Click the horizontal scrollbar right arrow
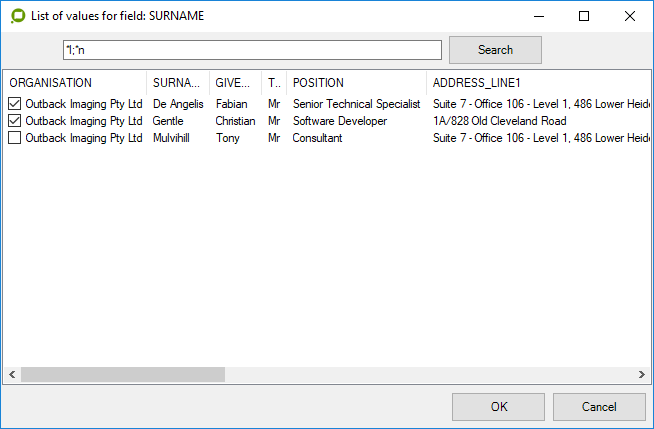 pos(641,374)
